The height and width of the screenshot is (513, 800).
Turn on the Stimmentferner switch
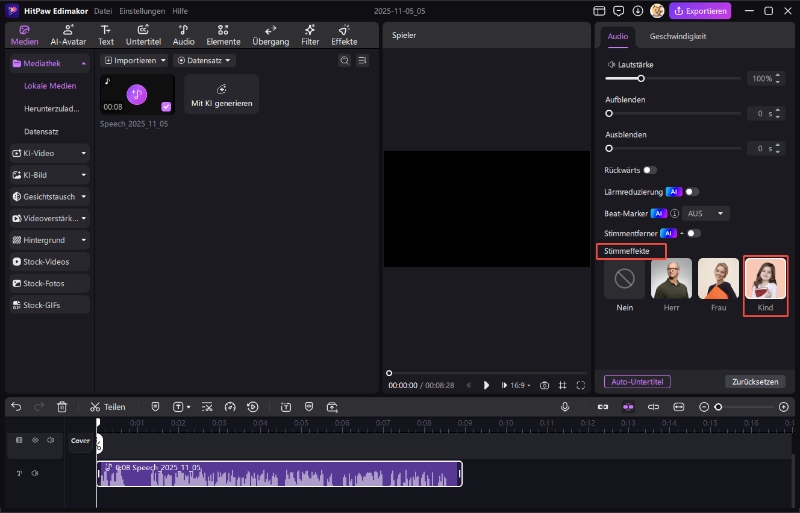[x=693, y=233]
